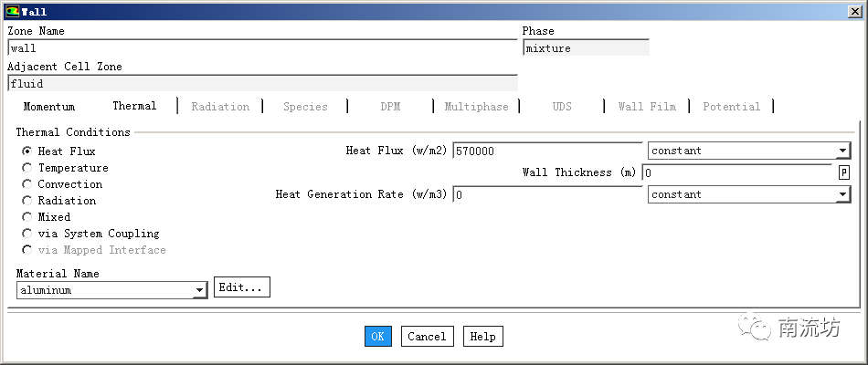Click the Cancel button

pyautogui.click(x=427, y=336)
